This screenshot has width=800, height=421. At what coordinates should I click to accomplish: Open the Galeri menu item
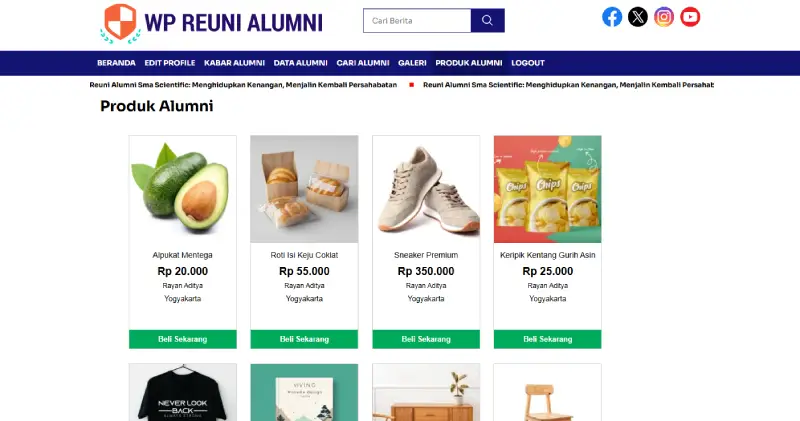(x=412, y=63)
